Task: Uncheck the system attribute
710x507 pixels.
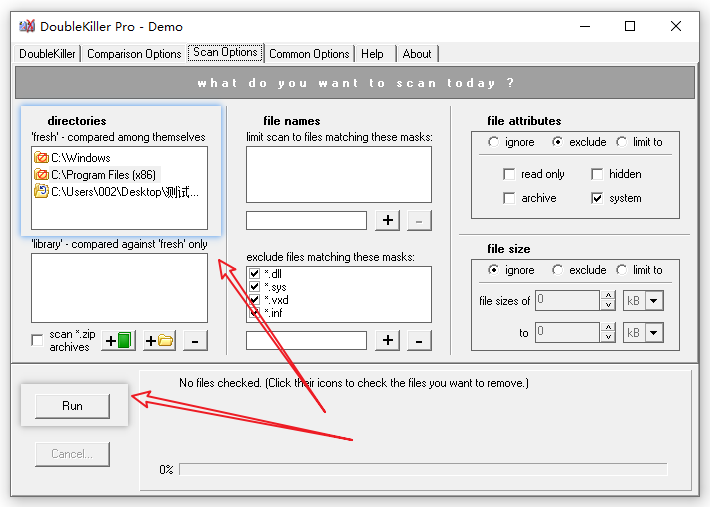Action: tap(597, 198)
